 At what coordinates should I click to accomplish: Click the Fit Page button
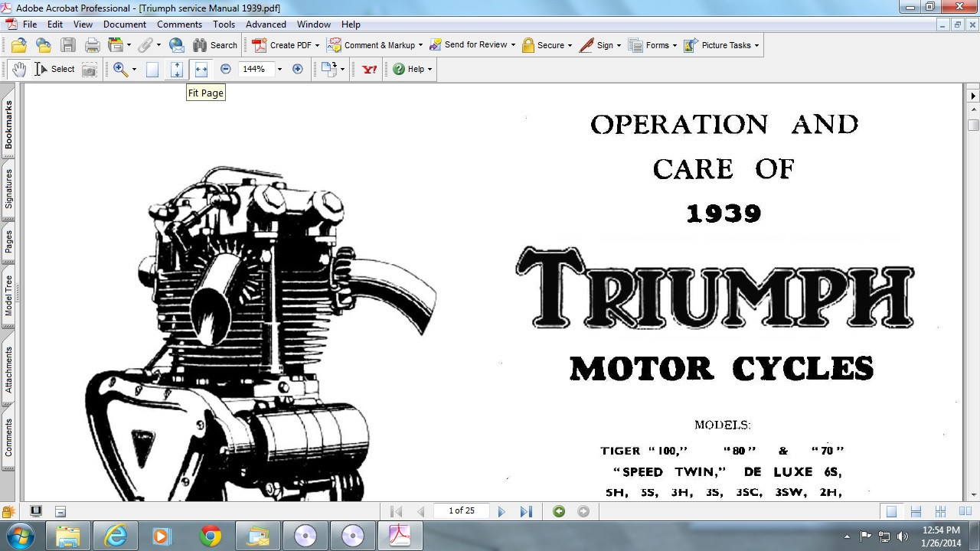tap(177, 69)
